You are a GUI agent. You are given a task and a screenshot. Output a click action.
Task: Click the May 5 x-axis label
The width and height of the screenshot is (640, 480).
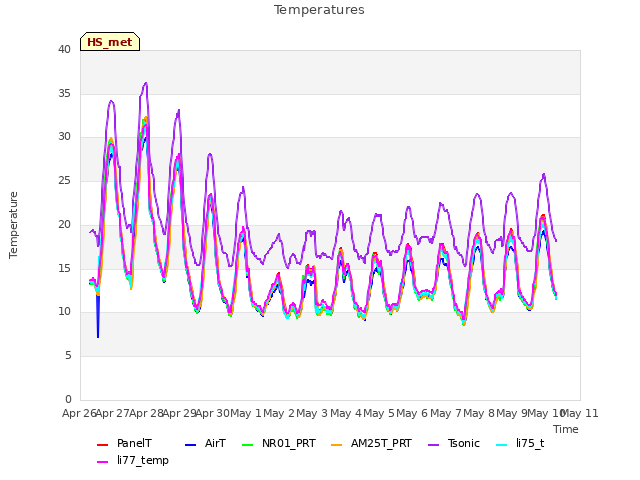(x=379, y=413)
